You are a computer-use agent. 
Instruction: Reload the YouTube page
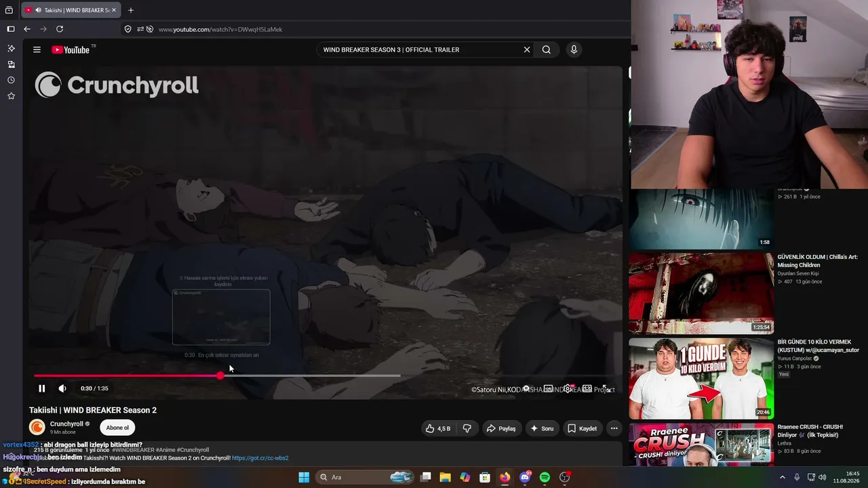(60, 29)
